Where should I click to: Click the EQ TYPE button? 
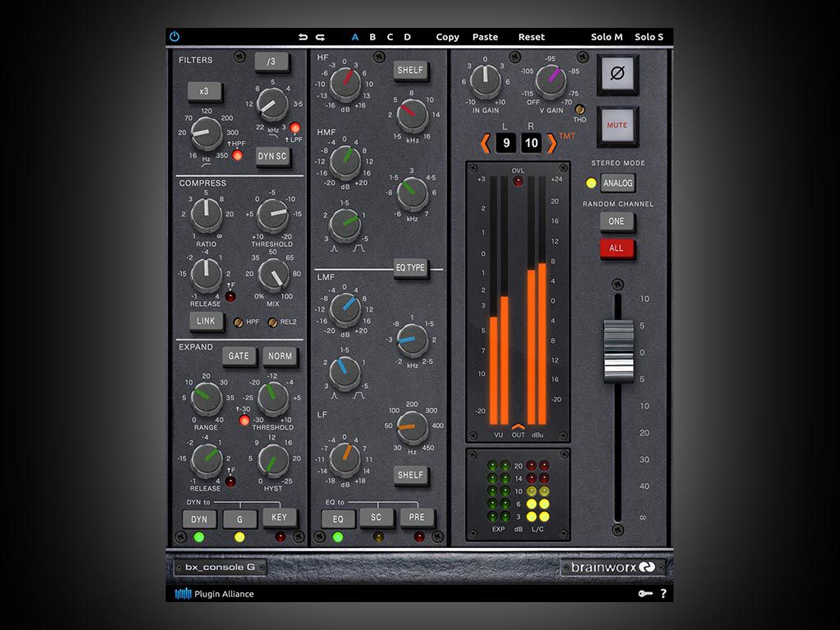[x=411, y=269]
